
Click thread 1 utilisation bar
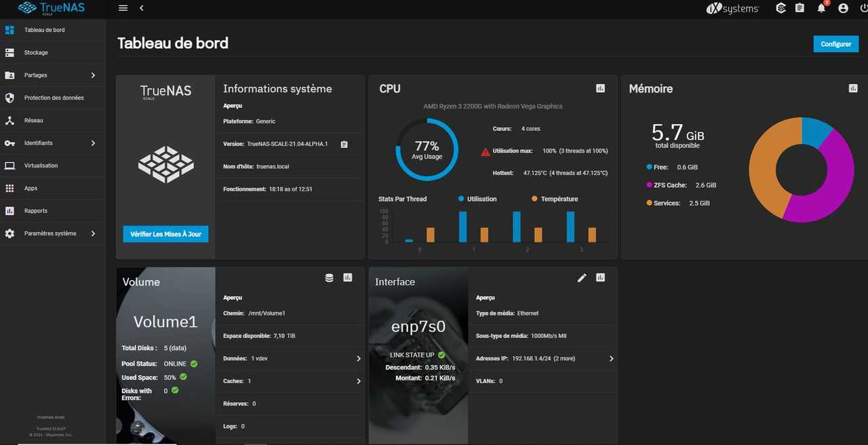[x=462, y=227]
